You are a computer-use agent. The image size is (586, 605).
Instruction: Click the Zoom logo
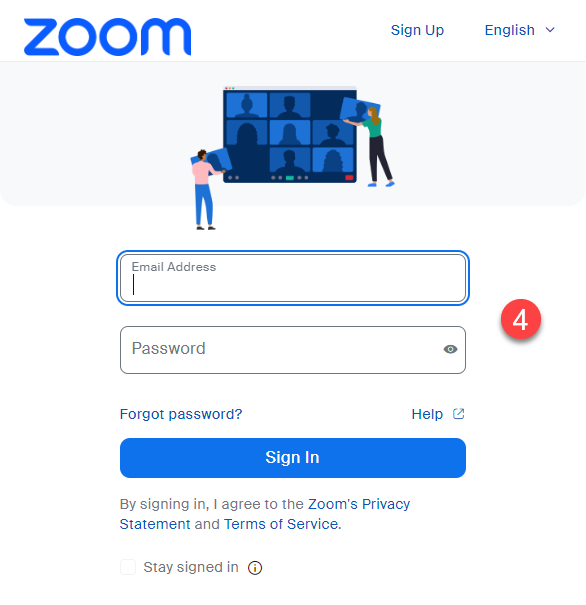coord(107,37)
